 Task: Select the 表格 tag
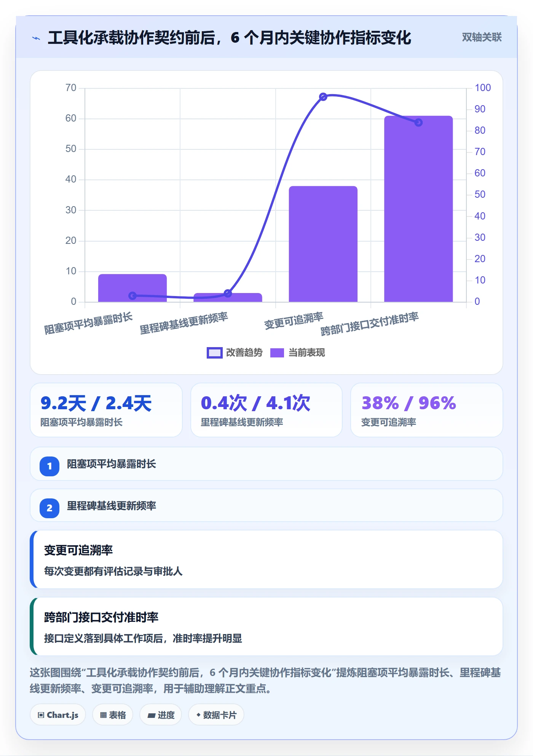(113, 715)
